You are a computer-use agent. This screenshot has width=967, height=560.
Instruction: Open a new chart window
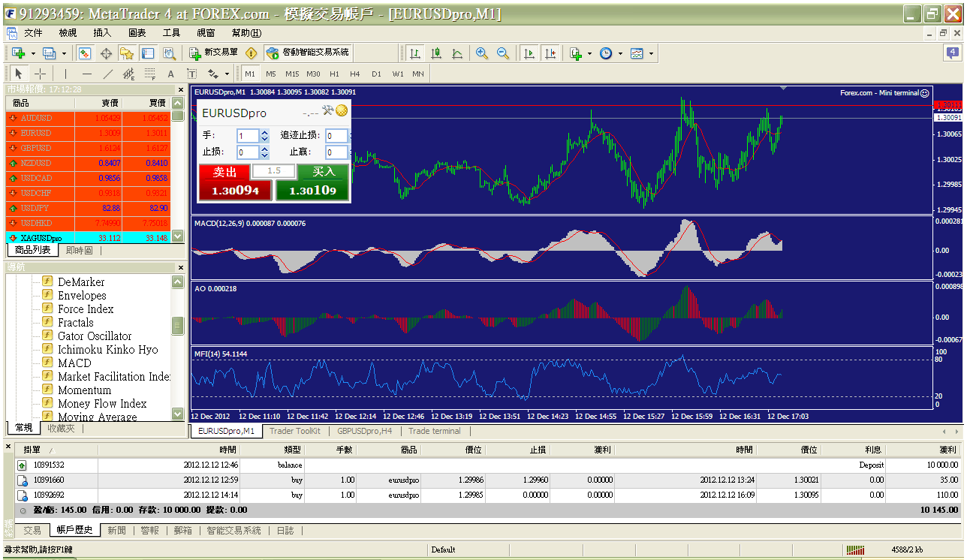click(19, 53)
